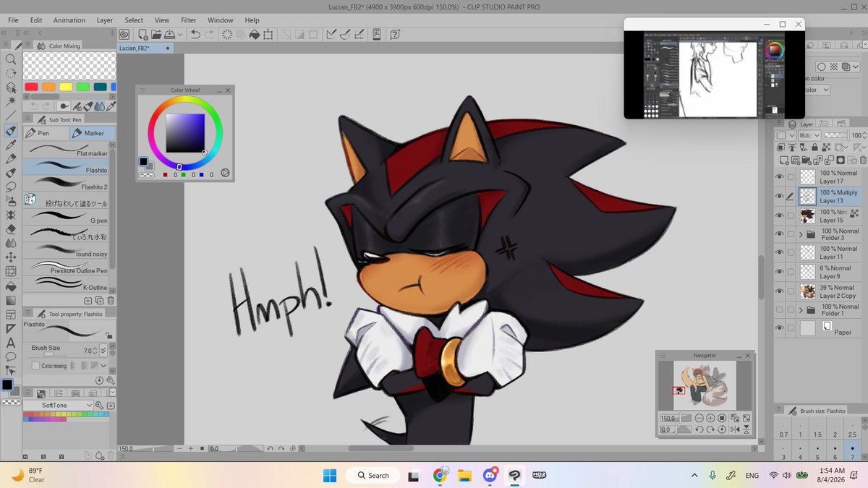Hide Layer 11 with eye icon

pos(780,253)
